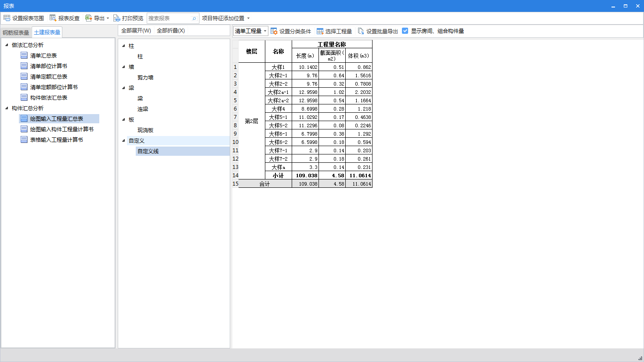This screenshot has height=362, width=644.
Task: Select 梁 child item under 梁 category
Action: click(140, 98)
